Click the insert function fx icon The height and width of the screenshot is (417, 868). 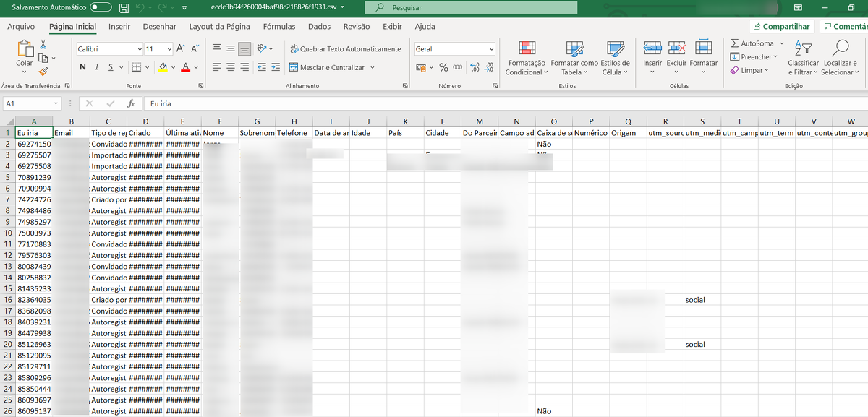point(131,104)
